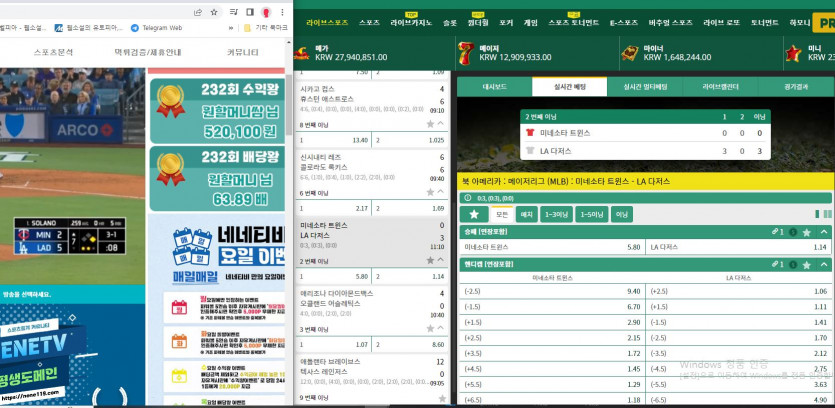Bookmark this page with the star icon
This screenshot has width=835, height=408.
click(x=214, y=12)
